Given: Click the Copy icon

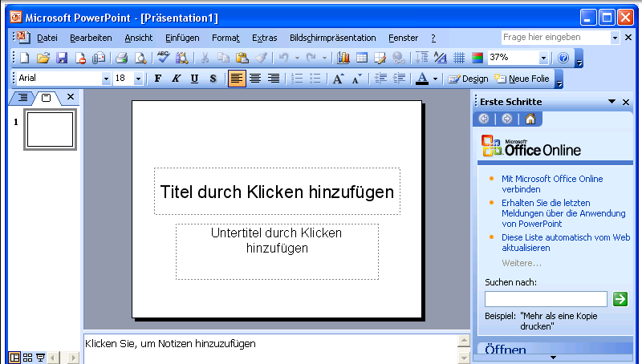Looking at the screenshot, I should coord(223,58).
